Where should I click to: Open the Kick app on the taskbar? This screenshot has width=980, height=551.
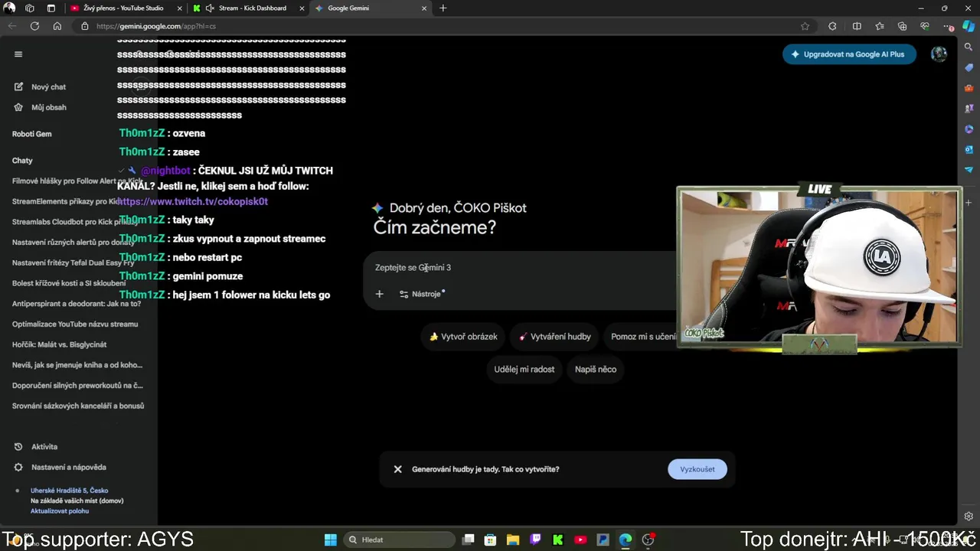[x=558, y=540]
